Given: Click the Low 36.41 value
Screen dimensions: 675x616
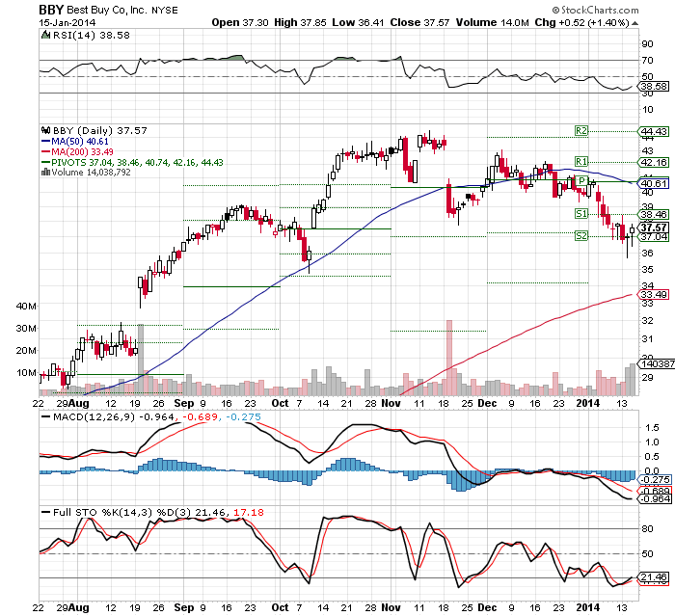Looking at the screenshot, I should coord(358,23).
